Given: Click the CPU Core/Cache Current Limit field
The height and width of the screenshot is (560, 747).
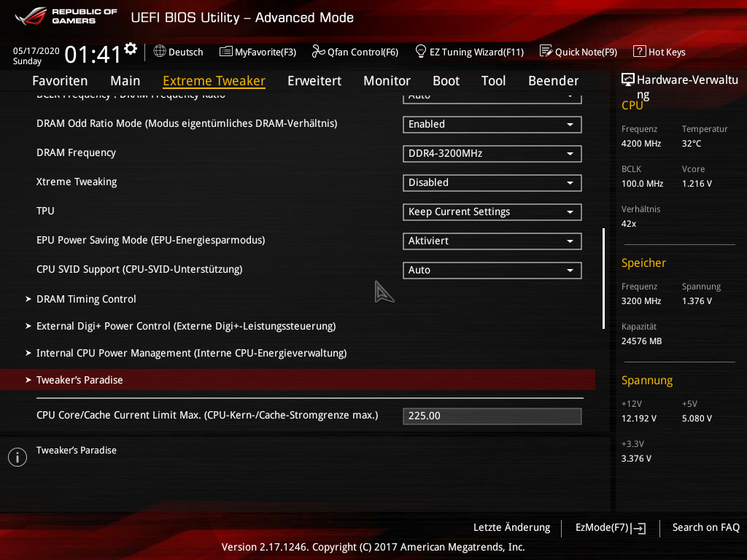Looking at the screenshot, I should tap(492, 416).
